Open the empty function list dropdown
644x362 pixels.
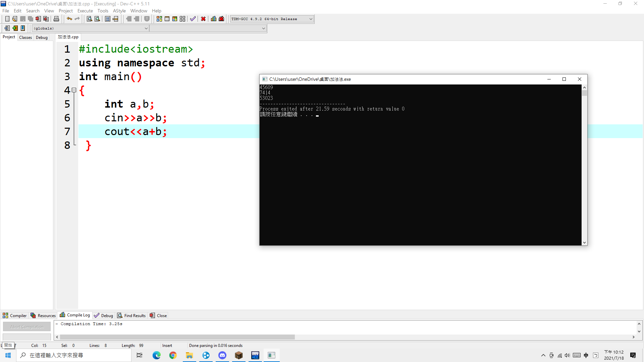(x=263, y=28)
